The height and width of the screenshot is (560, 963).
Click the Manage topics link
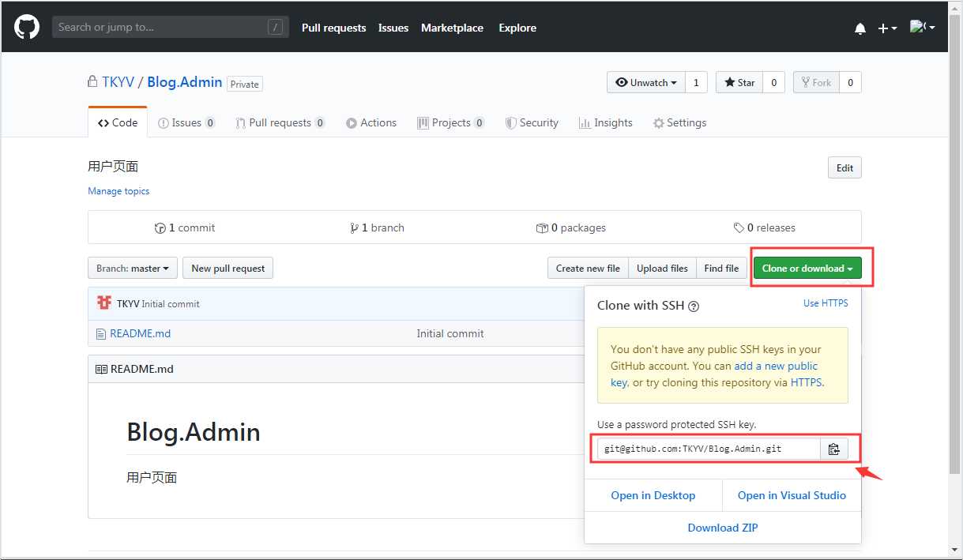point(118,191)
